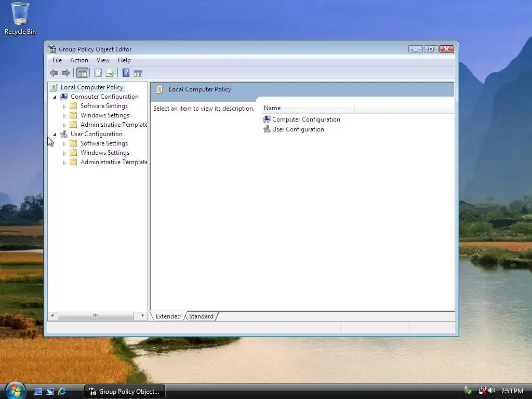The height and width of the screenshot is (399, 532).
Task: Click folder icon of Software Settings under User Configuration
Action: (x=73, y=143)
